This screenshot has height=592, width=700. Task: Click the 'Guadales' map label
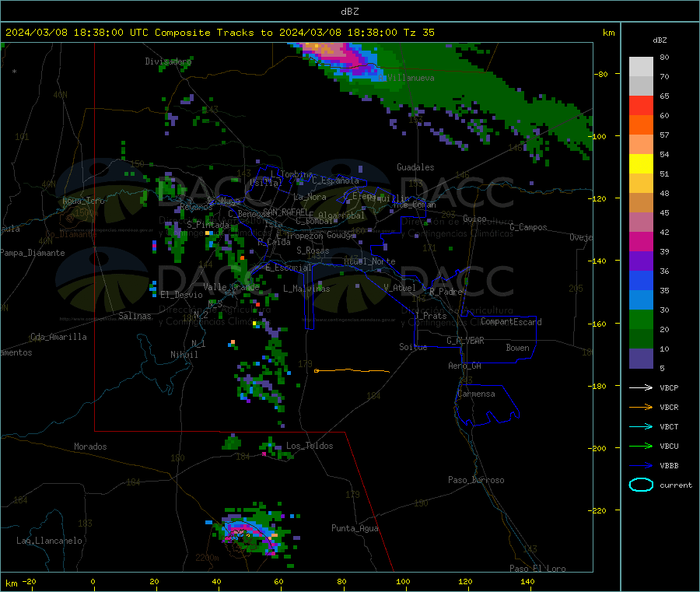(415, 167)
